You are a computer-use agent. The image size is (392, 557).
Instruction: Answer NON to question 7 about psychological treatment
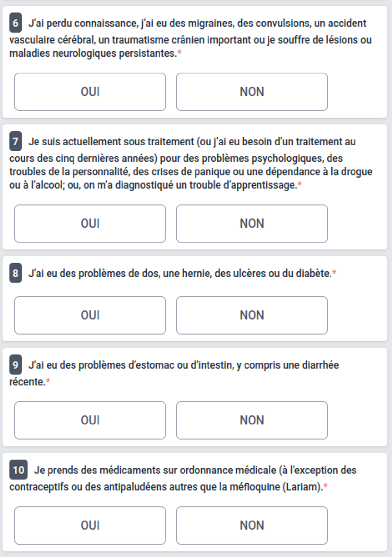[x=252, y=223]
